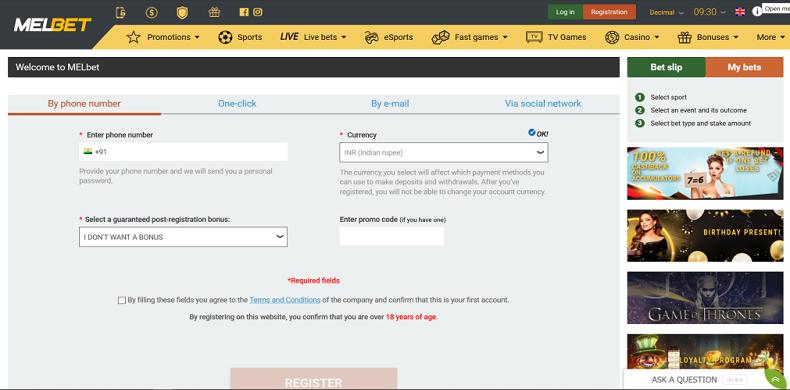
Task: Click the Casino chip icon
Action: pos(612,37)
